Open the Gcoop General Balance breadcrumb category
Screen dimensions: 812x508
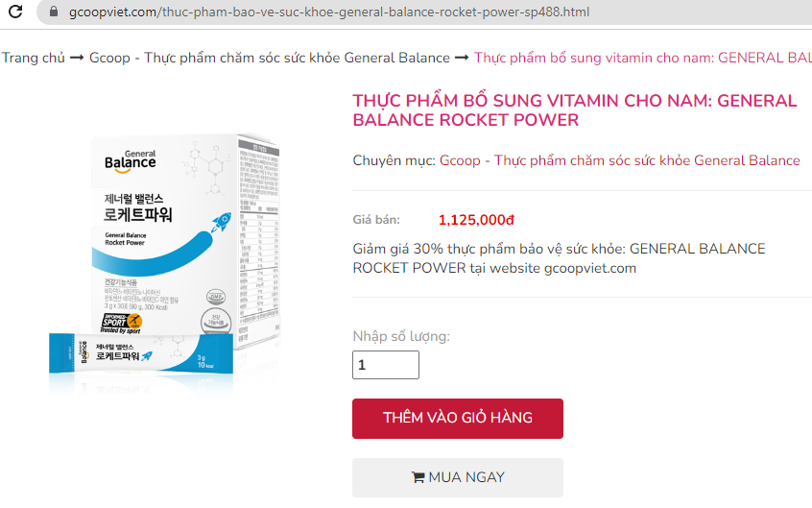pos(270,58)
